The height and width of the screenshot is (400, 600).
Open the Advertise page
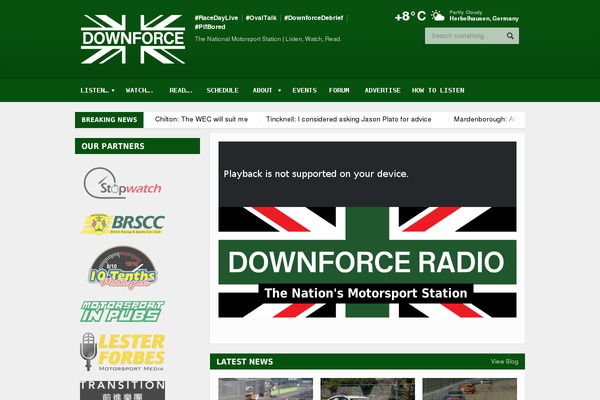coord(382,90)
